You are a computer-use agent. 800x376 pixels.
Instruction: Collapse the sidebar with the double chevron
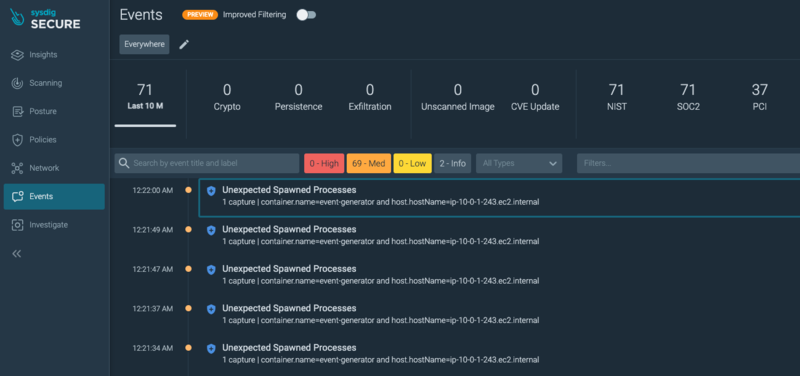[17, 254]
